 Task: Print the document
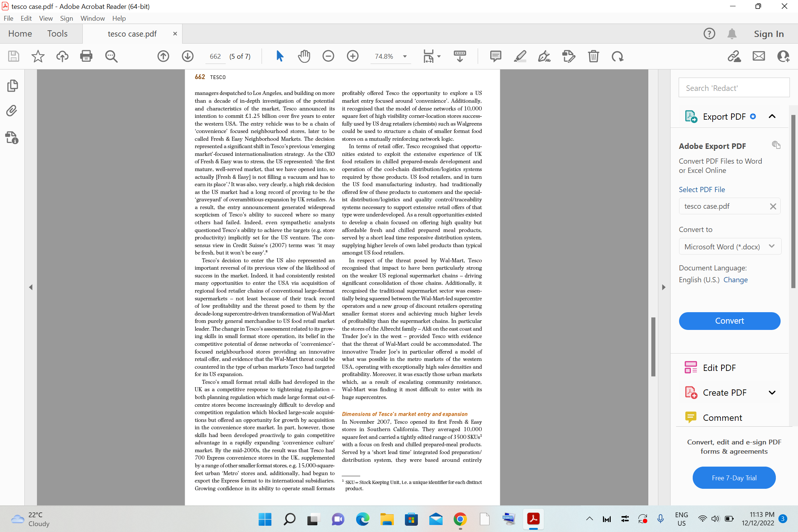tap(86, 56)
